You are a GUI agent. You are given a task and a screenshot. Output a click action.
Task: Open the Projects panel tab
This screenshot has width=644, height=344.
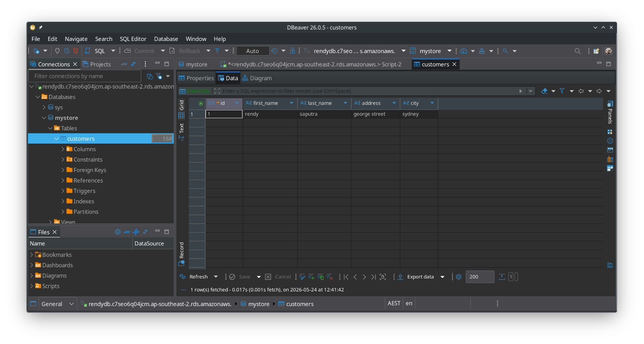coord(97,64)
